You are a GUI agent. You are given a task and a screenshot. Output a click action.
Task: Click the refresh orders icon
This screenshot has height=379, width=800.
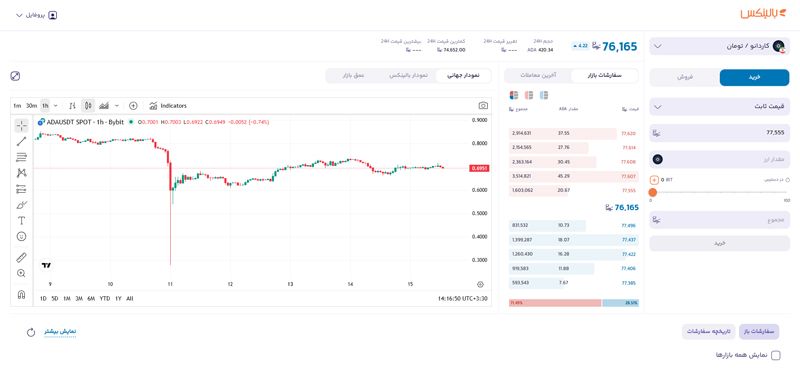(31, 333)
